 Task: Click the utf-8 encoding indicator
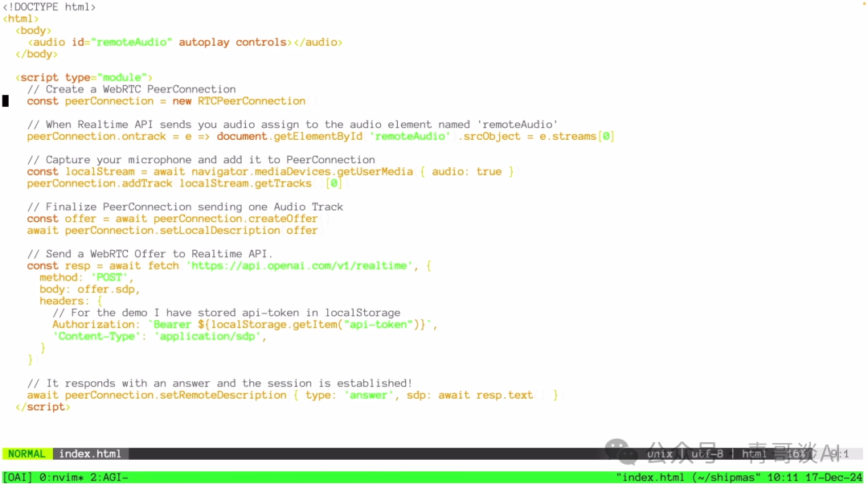(x=707, y=454)
